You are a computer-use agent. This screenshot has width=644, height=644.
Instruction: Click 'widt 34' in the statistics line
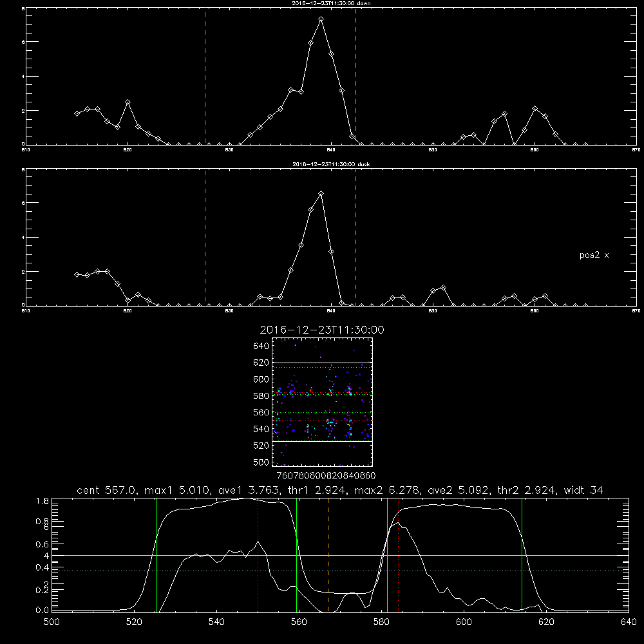(583, 490)
